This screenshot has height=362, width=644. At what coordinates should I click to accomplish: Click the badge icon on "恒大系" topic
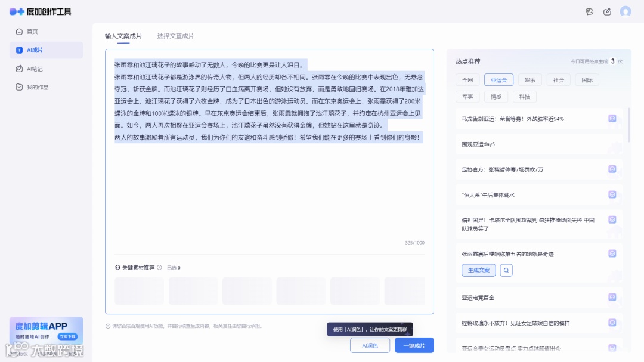coord(612,194)
